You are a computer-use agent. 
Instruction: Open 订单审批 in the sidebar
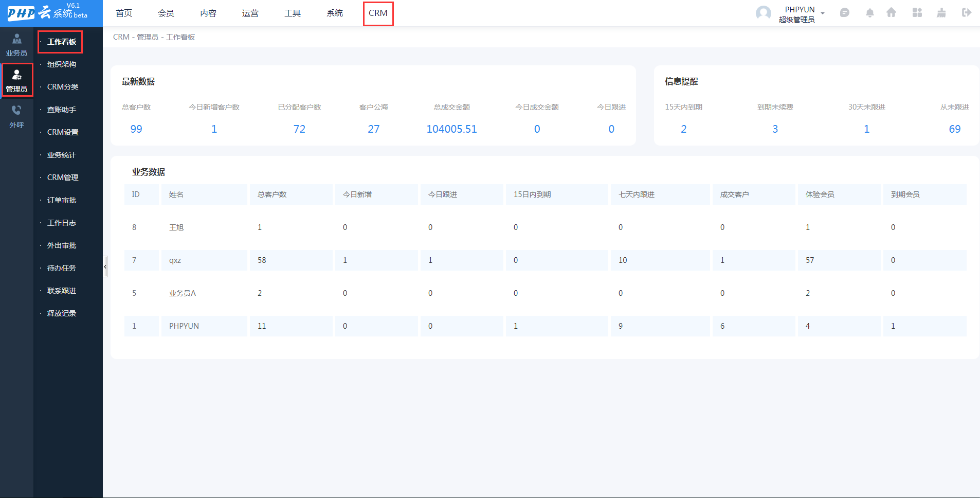(x=62, y=200)
